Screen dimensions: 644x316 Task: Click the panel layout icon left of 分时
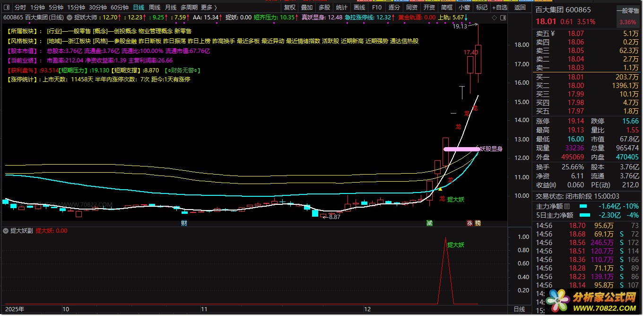[x=7, y=8]
